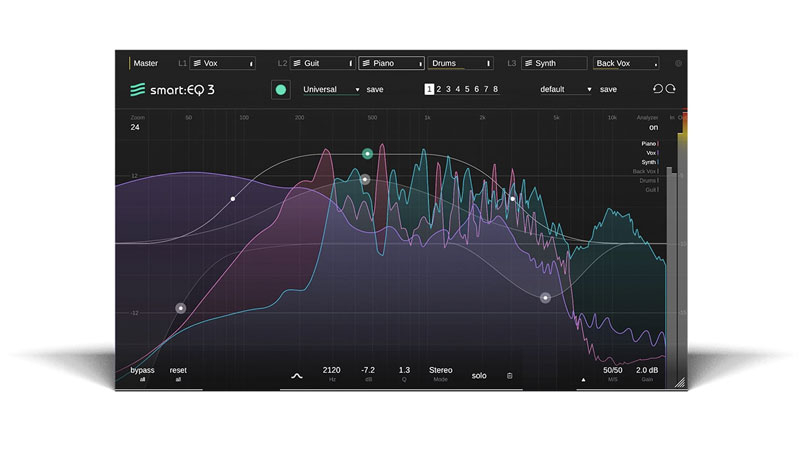
Task: Toggle the Analyzer on setting
Action: pyautogui.click(x=653, y=127)
